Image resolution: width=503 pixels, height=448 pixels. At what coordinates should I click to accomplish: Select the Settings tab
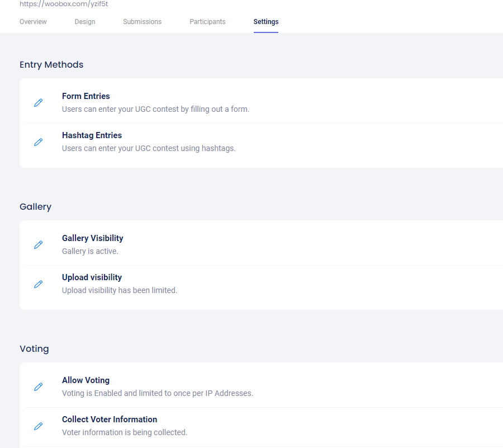pyautogui.click(x=266, y=22)
